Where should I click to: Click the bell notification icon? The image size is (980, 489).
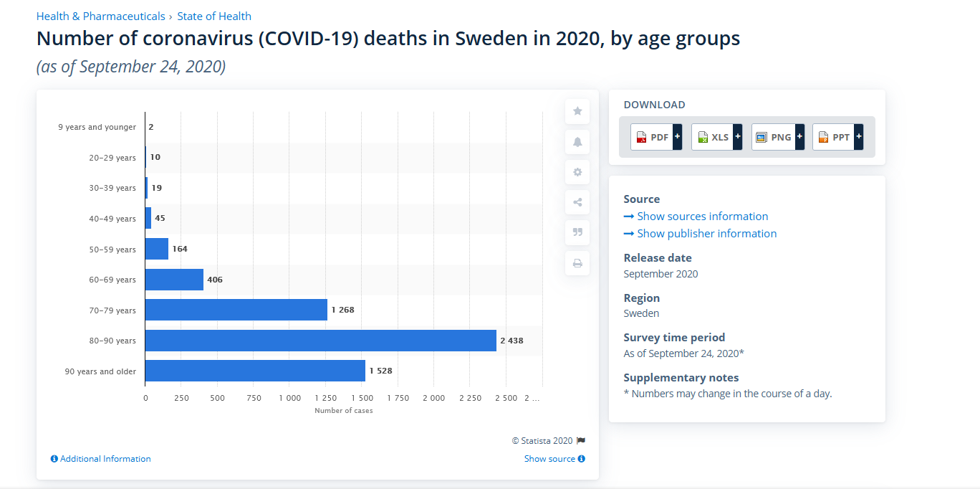[577, 142]
